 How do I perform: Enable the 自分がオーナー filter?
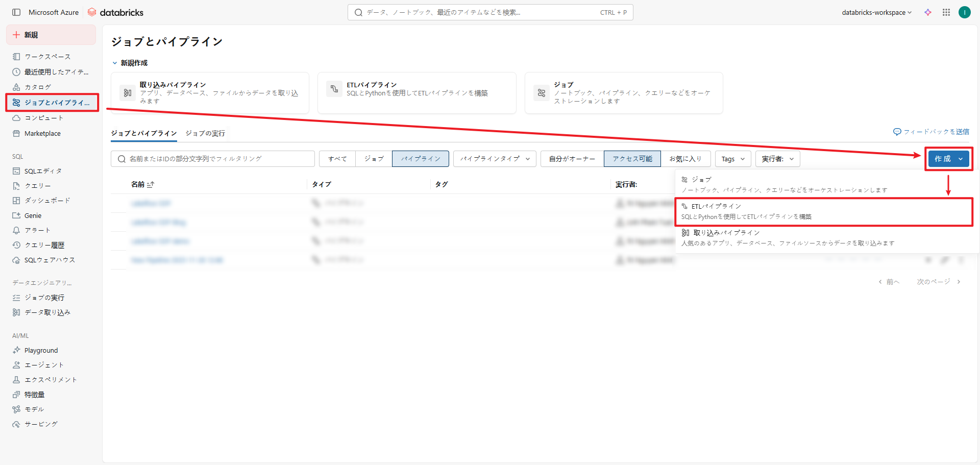point(572,159)
